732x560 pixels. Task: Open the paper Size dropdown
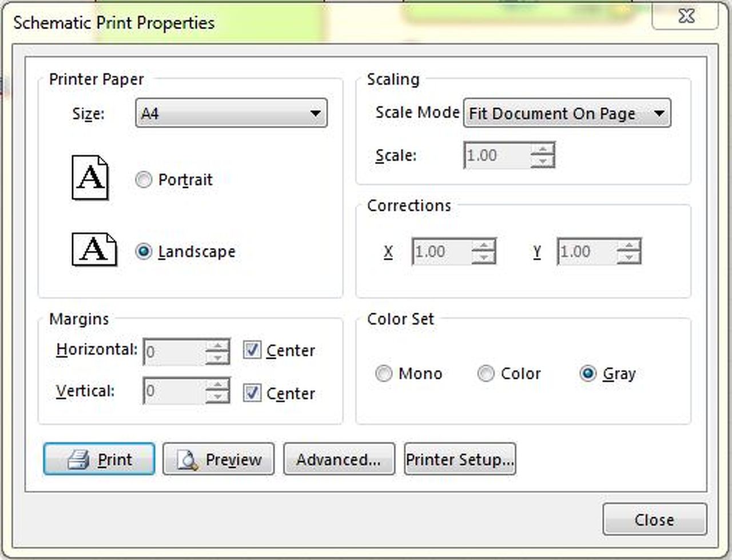click(x=232, y=113)
